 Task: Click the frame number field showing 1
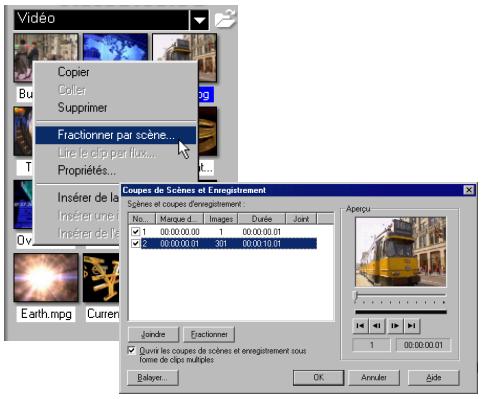pyautogui.click(x=371, y=345)
